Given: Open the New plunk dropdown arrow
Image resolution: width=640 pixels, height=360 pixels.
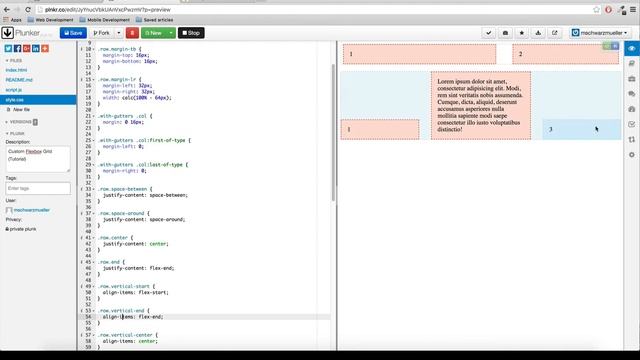Looking at the screenshot, I should (171, 33).
